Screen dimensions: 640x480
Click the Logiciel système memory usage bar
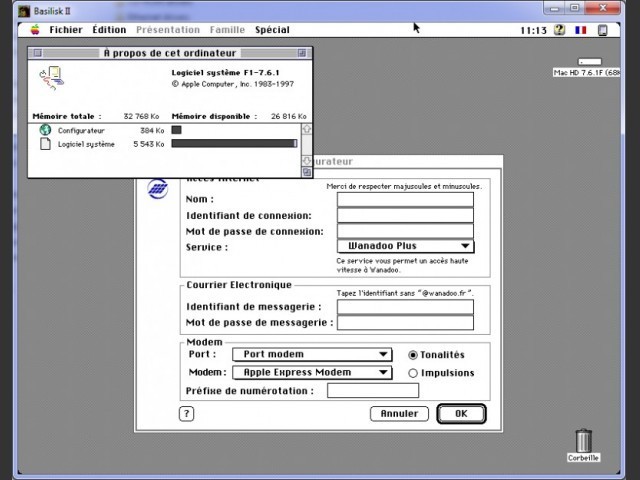tap(234, 143)
